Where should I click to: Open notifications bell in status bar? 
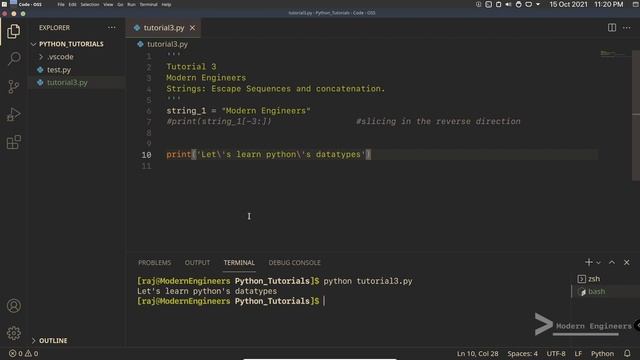point(627,353)
